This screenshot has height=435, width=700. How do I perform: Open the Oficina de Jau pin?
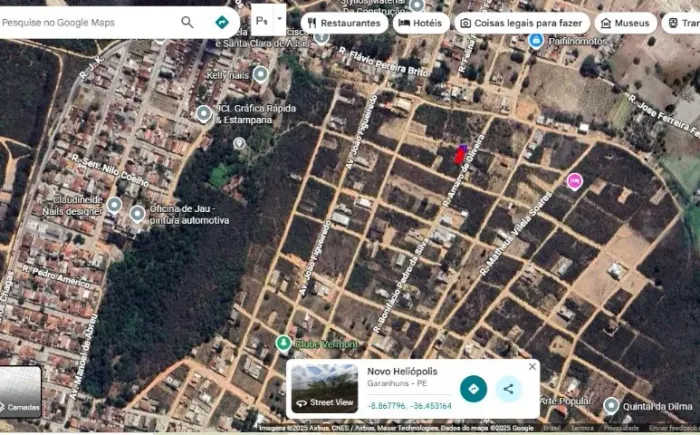(138, 214)
